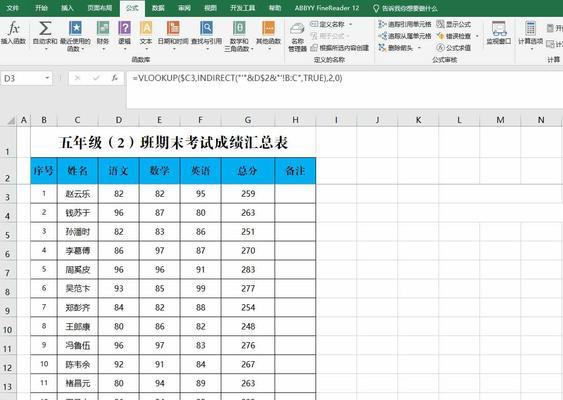Click Error Checking (错误检查)
Image resolution: width=563 pixels, height=400 pixels.
point(453,36)
